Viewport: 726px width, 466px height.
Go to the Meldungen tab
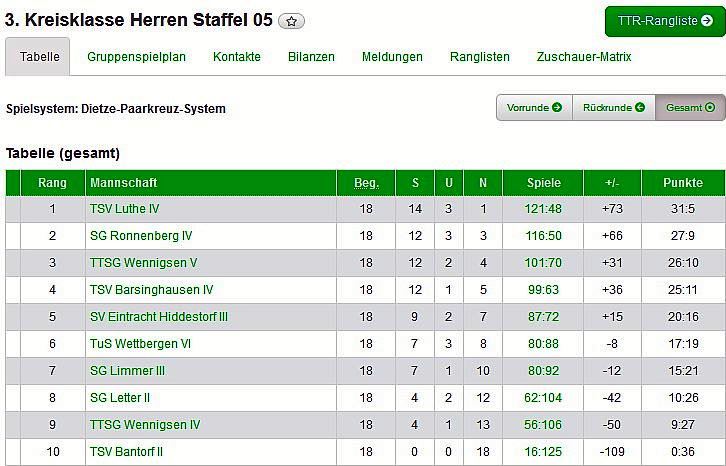[x=392, y=57]
